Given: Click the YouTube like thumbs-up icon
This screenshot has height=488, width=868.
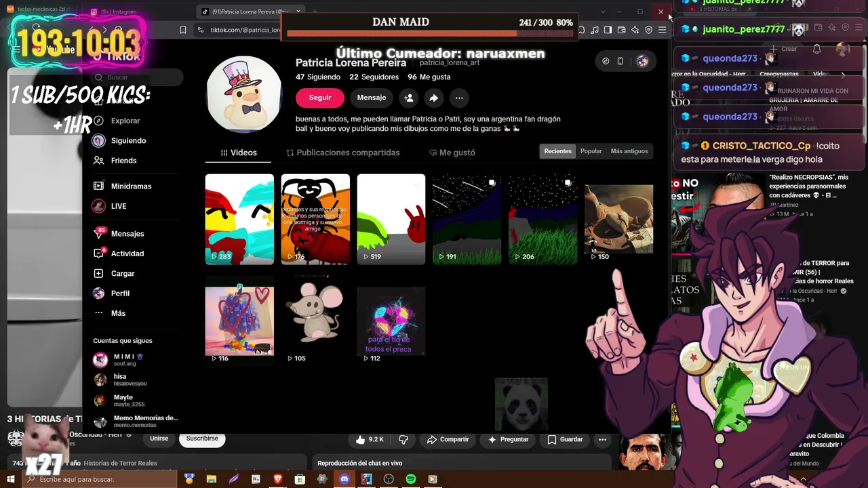Looking at the screenshot, I should (361, 439).
